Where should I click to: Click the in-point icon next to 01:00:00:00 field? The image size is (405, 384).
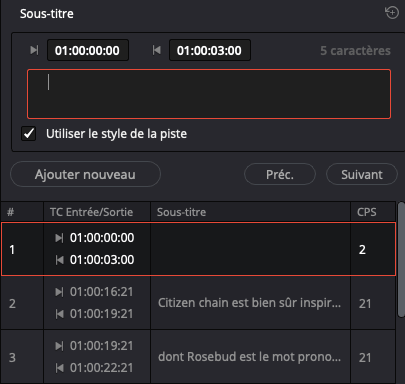(34, 50)
